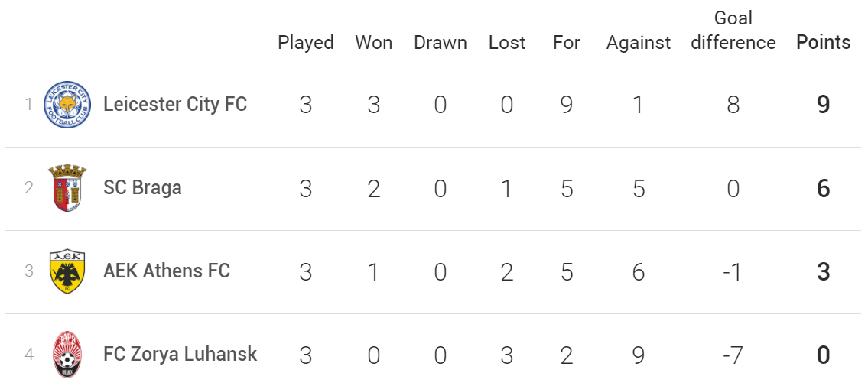Click the FC Zorya Luhansk club logo

pos(67,355)
